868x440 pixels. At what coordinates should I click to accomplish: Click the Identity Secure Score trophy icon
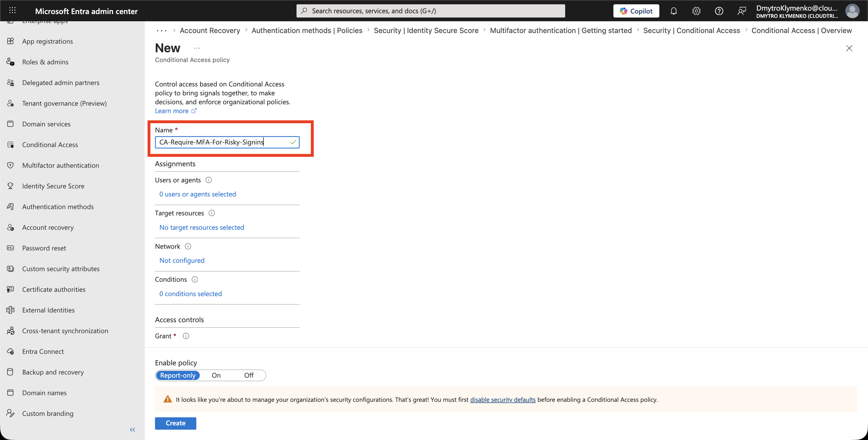click(x=10, y=186)
